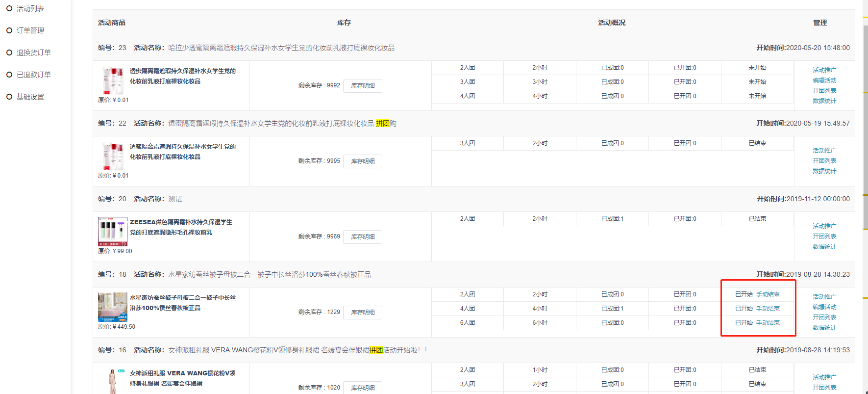Click activity name 测试
This screenshot has height=394, width=868.
(175, 199)
